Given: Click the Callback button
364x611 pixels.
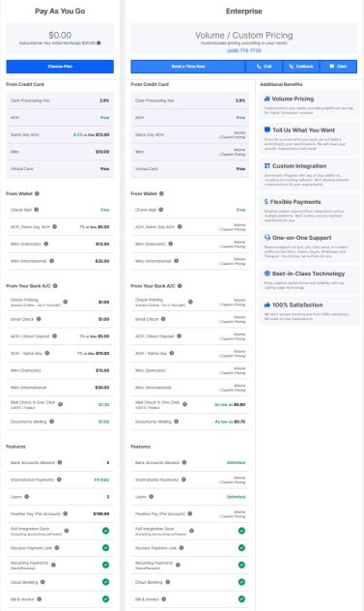Looking at the screenshot, I should [301, 67].
